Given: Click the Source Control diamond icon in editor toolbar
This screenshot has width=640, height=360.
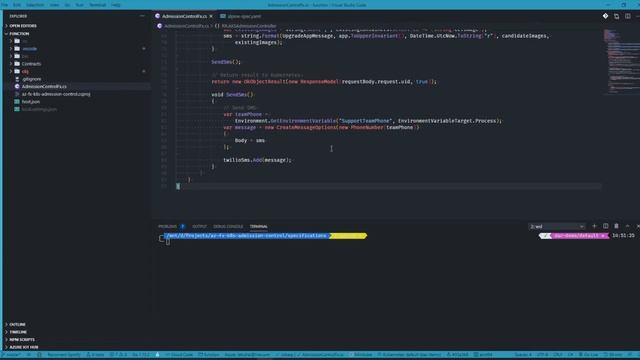Looking at the screenshot, I should tap(605, 16).
